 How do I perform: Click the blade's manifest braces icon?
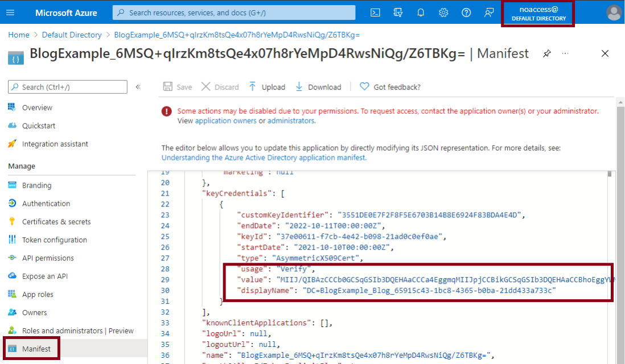click(16, 58)
